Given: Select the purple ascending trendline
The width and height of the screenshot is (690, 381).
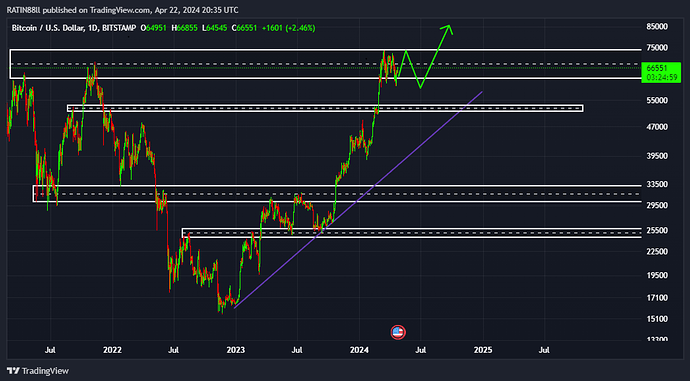Looking at the screenshot, I should [x=359, y=199].
